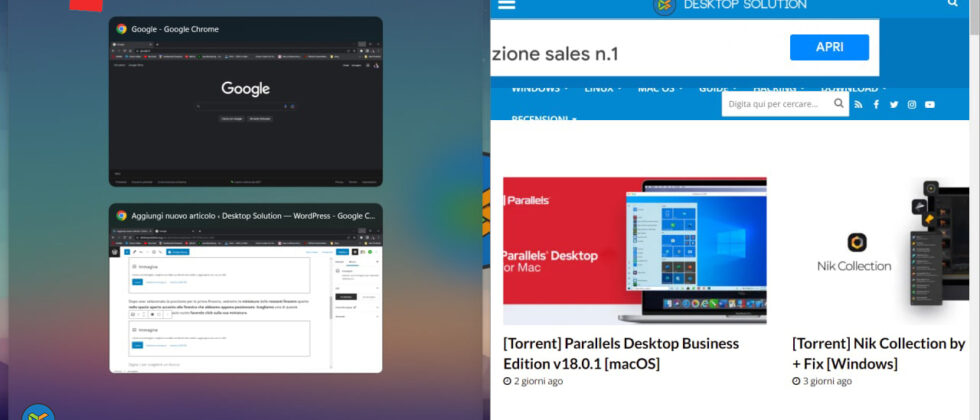This screenshot has height=420, width=980.
Task: Open the hamburger menu on Desktop Solution site
Action: (x=506, y=4)
